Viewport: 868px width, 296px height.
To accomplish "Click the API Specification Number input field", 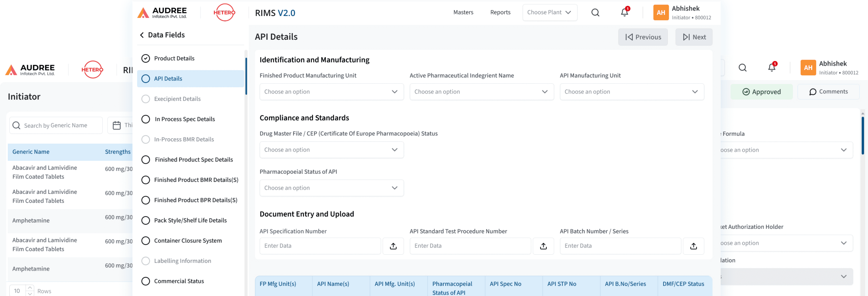I will (320, 246).
